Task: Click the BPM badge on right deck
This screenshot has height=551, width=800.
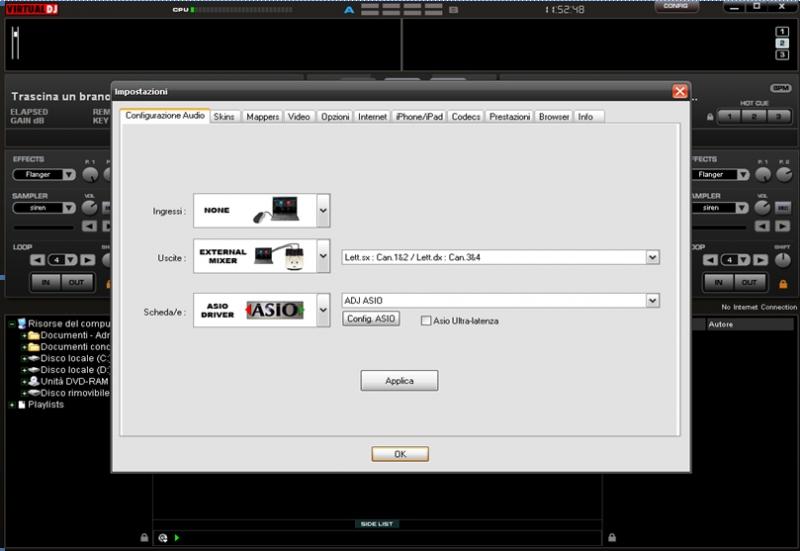Action: click(x=780, y=88)
